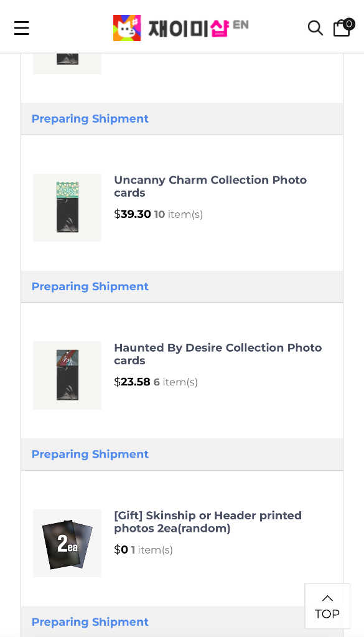Viewport: 364px width, 637px height.
Task: Open Haunted By Desire Collection Photo cards link
Action: (x=218, y=354)
